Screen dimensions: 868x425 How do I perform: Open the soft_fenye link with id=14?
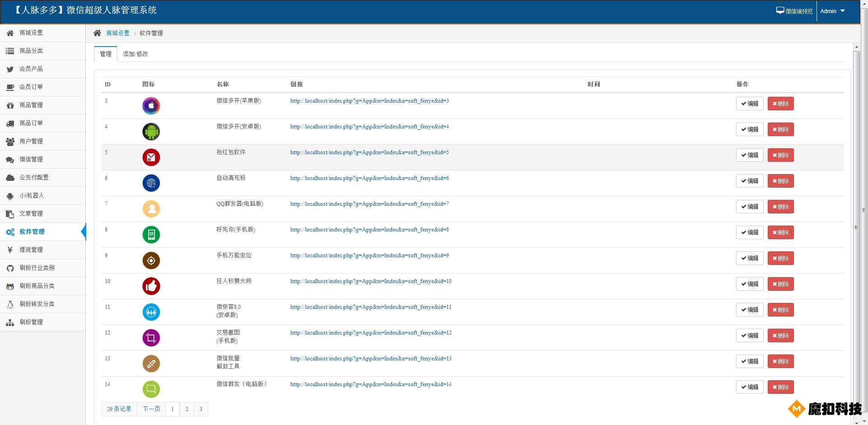pyautogui.click(x=371, y=384)
